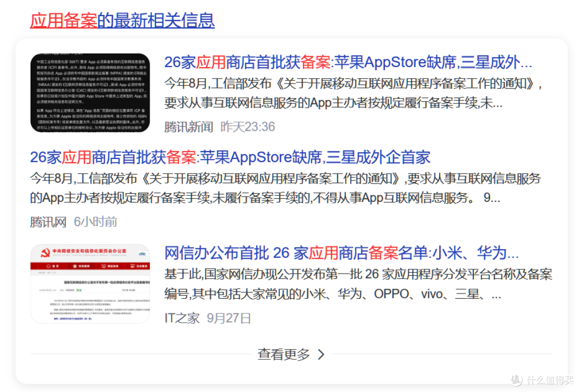579x392 pixels.
Task: Open headline ending 三星成外企首家
Action: pyautogui.click(x=230, y=157)
